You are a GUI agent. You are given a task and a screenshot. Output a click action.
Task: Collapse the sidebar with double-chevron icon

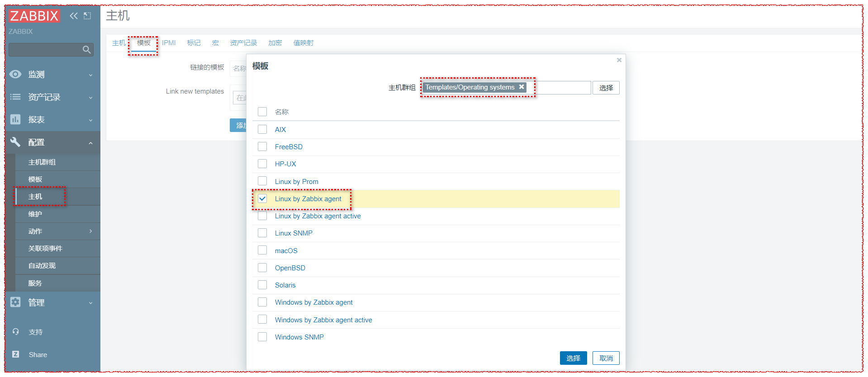[74, 16]
